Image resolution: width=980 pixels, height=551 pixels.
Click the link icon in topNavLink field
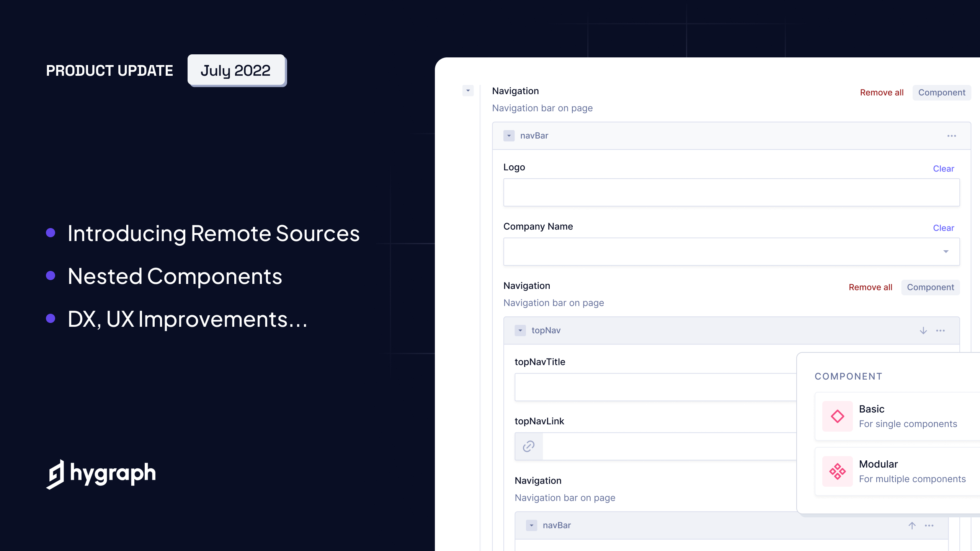529,446
